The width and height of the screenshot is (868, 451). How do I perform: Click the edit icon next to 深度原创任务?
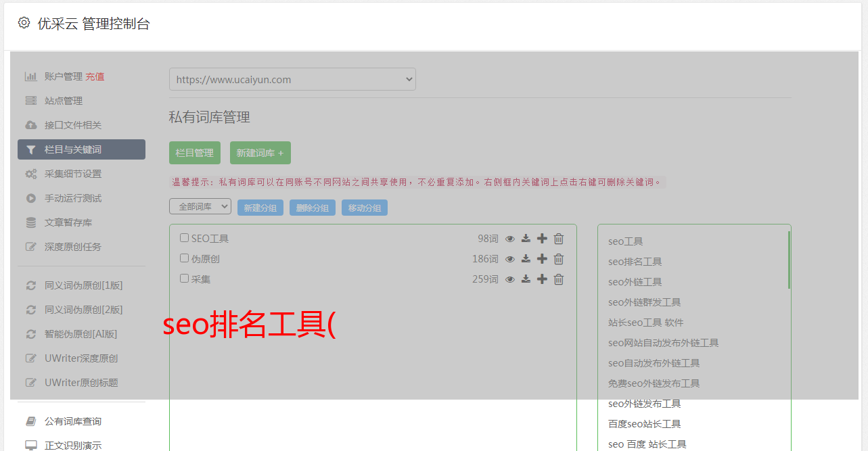click(x=31, y=247)
